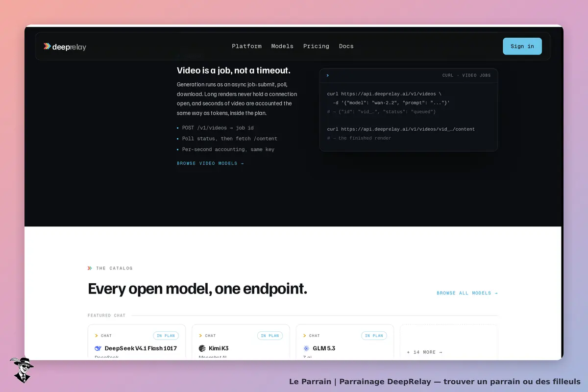Open Docs in the top navigation
588x392 pixels.
(346, 46)
